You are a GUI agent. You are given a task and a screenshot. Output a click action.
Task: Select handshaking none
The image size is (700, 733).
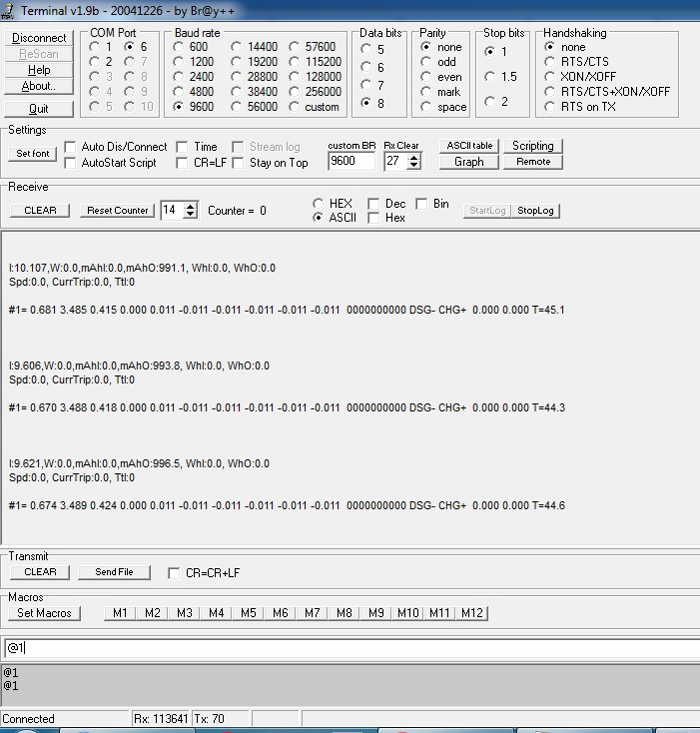tap(550, 47)
